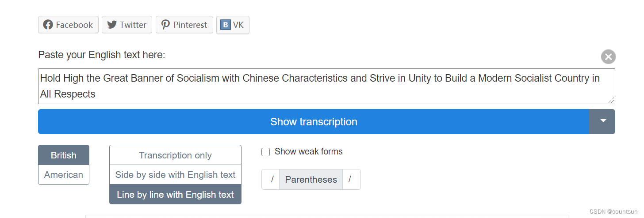Select left slash delimiter option
Image resolution: width=644 pixels, height=218 pixels.
point(272,180)
